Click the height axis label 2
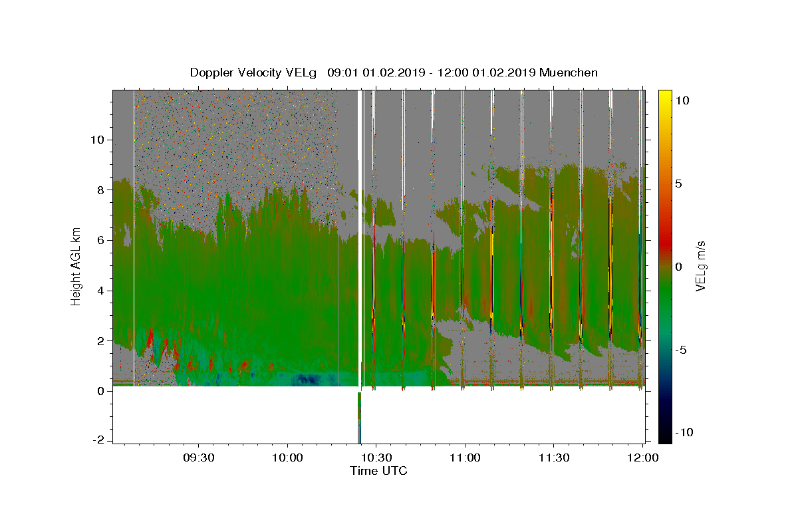Image resolution: width=798 pixels, height=532 pixels. (102, 340)
